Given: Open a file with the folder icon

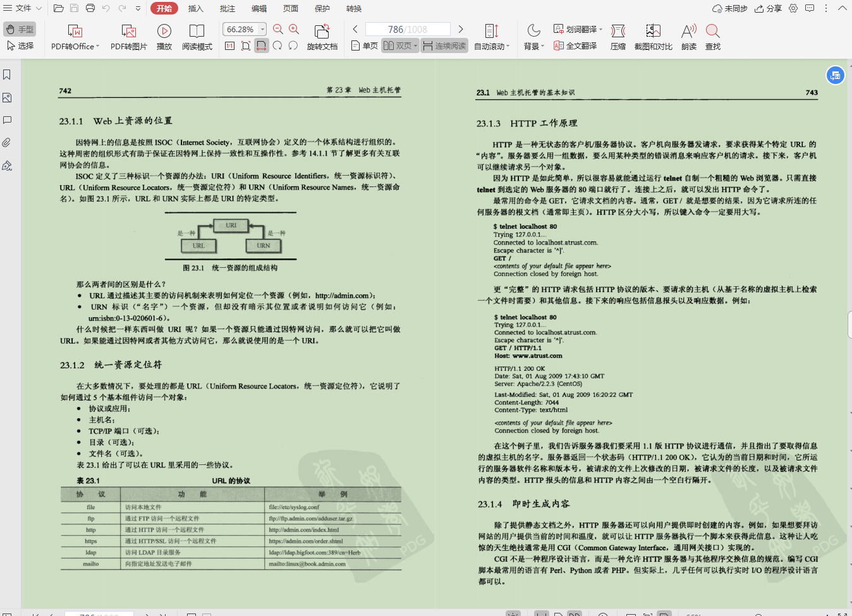Looking at the screenshot, I should tap(58, 8).
